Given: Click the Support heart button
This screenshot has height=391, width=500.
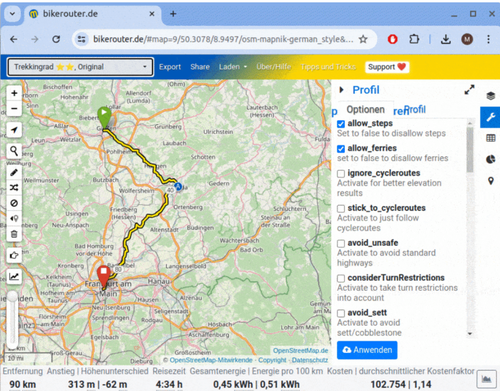Looking at the screenshot, I should pos(387,67).
